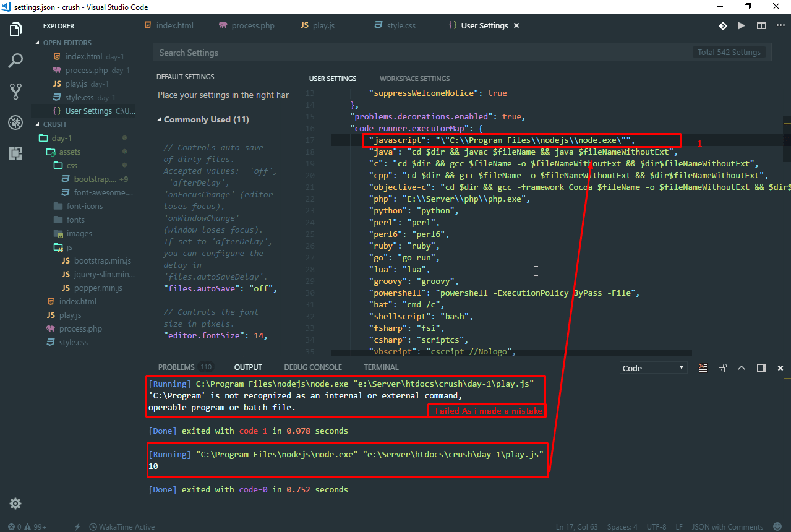
Task: Click JSON with Comments language mode
Action: point(727,527)
